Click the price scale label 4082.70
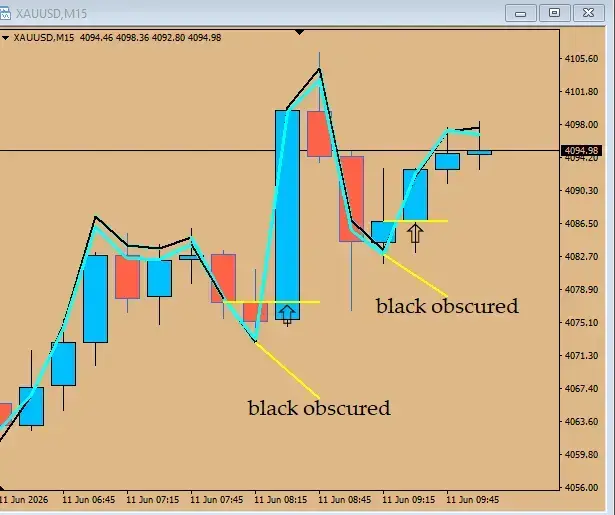Screen dimensions: 615x515 coord(581,257)
